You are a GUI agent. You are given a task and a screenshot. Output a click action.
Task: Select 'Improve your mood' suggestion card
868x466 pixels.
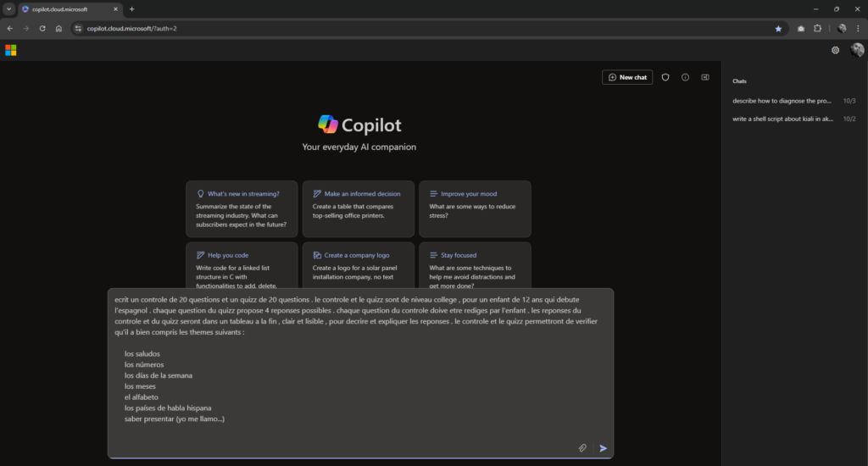pyautogui.click(x=475, y=209)
